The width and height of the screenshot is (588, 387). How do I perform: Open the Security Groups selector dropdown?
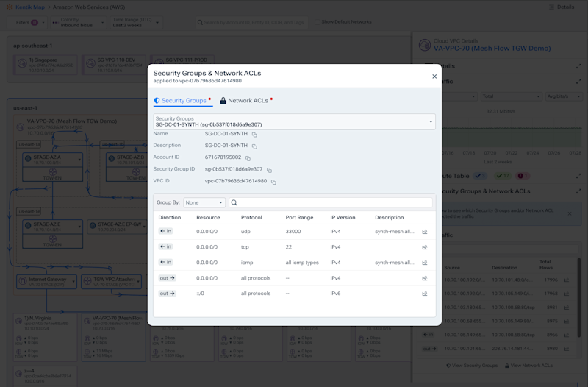point(295,121)
